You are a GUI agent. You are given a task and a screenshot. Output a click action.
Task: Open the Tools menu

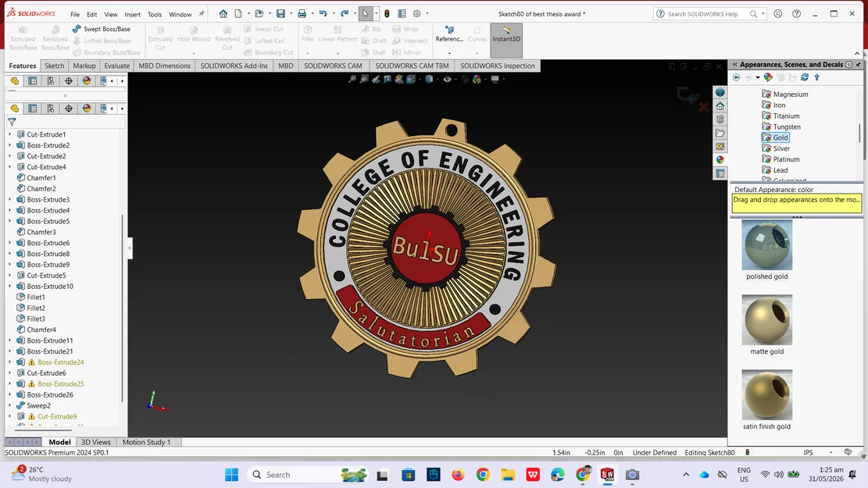pos(155,14)
